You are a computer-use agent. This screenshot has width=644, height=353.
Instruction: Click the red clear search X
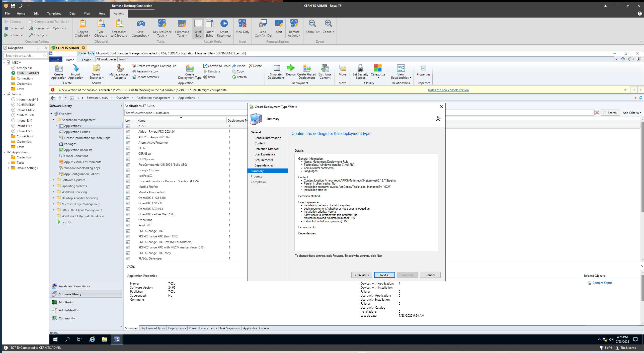click(597, 113)
